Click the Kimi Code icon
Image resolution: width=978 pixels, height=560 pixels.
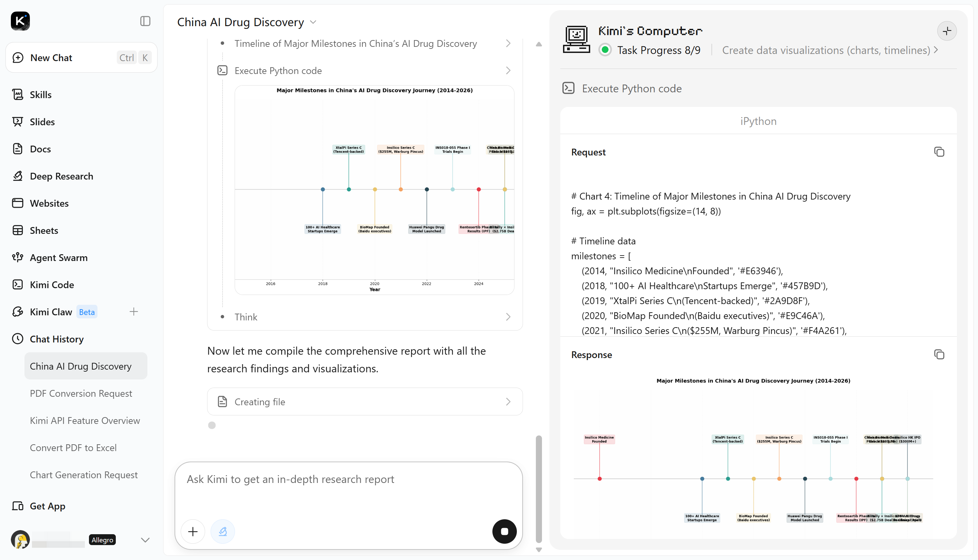tap(18, 285)
